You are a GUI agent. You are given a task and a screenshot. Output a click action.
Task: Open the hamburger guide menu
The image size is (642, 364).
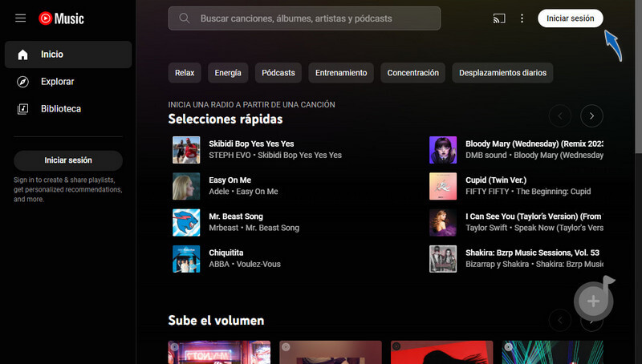(x=21, y=18)
